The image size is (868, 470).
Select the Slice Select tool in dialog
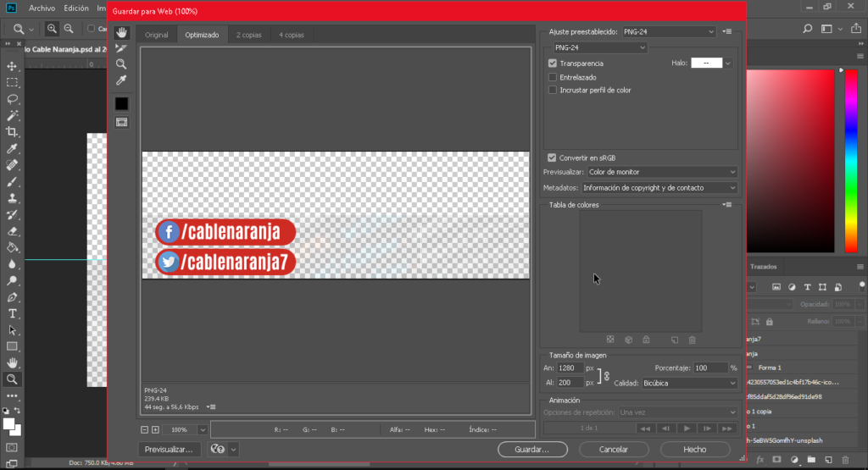pyautogui.click(x=121, y=48)
